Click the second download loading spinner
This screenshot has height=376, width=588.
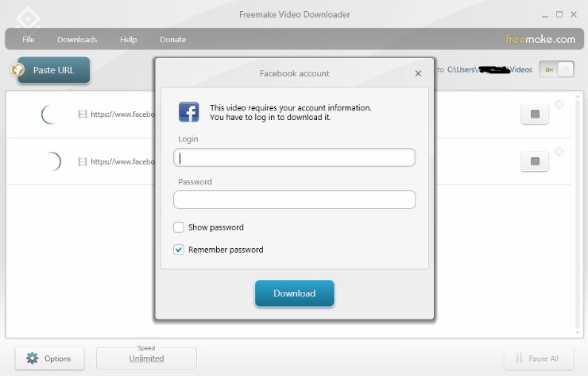click(x=53, y=161)
